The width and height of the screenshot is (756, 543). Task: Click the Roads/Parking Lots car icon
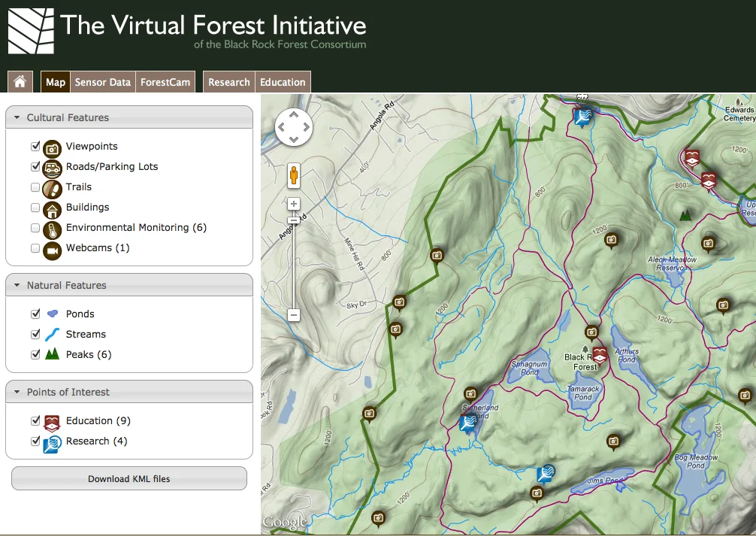(52, 169)
